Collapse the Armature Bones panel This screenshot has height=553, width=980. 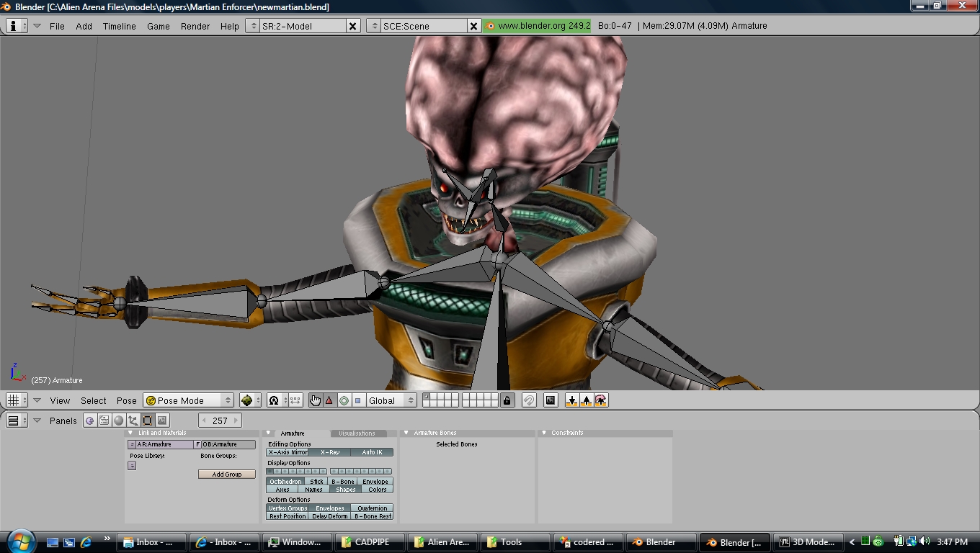406,433
